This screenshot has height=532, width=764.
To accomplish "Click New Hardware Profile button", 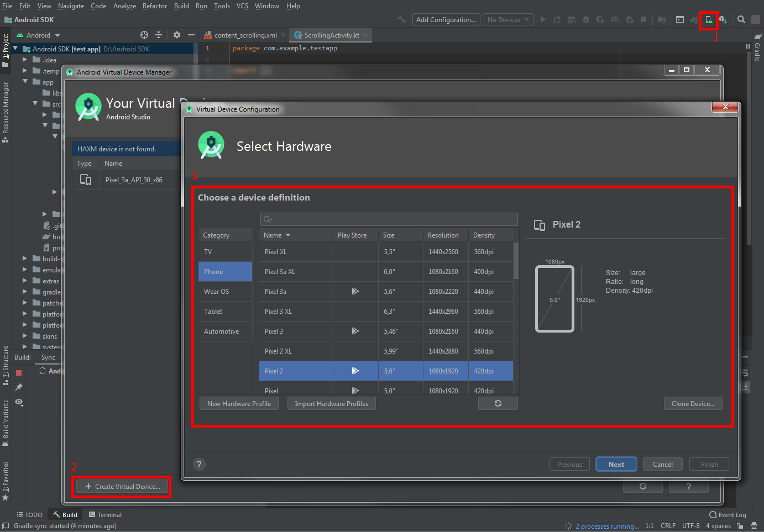I will (x=239, y=404).
